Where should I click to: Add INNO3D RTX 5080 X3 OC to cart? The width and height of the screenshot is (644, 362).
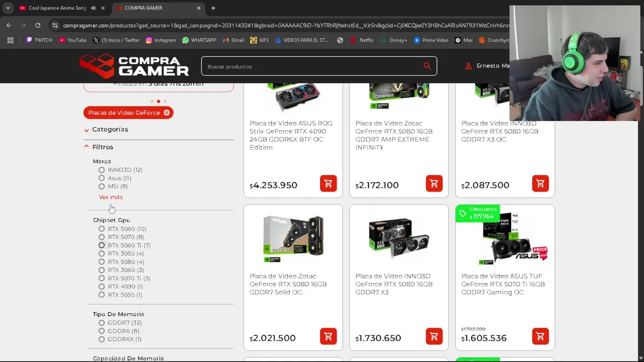pyautogui.click(x=540, y=184)
